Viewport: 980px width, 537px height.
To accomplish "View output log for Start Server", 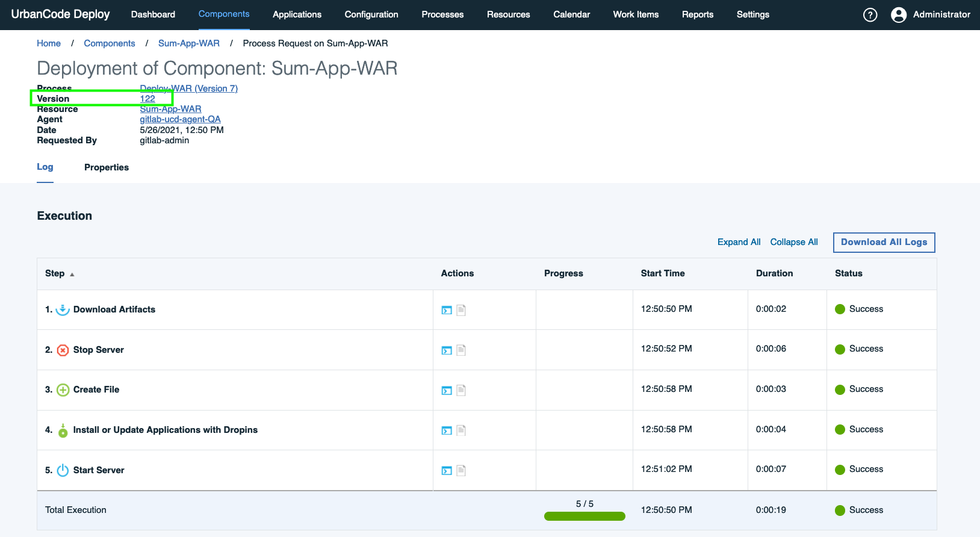I will [x=447, y=470].
